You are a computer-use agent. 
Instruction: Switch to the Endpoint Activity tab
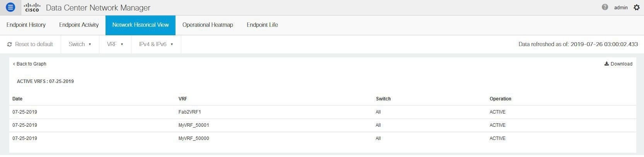point(79,25)
